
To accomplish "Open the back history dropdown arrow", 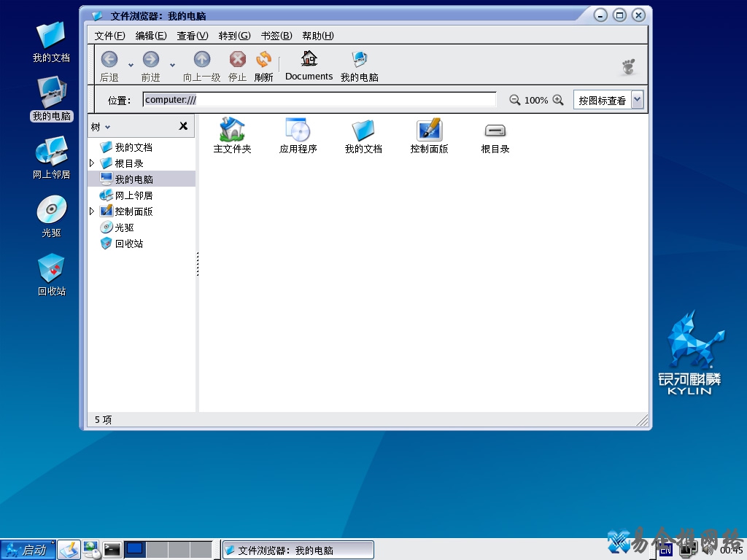I will tap(131, 65).
